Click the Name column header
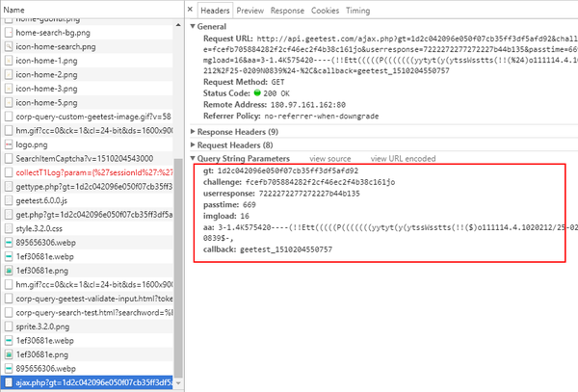578x392 pixels. [14, 10]
